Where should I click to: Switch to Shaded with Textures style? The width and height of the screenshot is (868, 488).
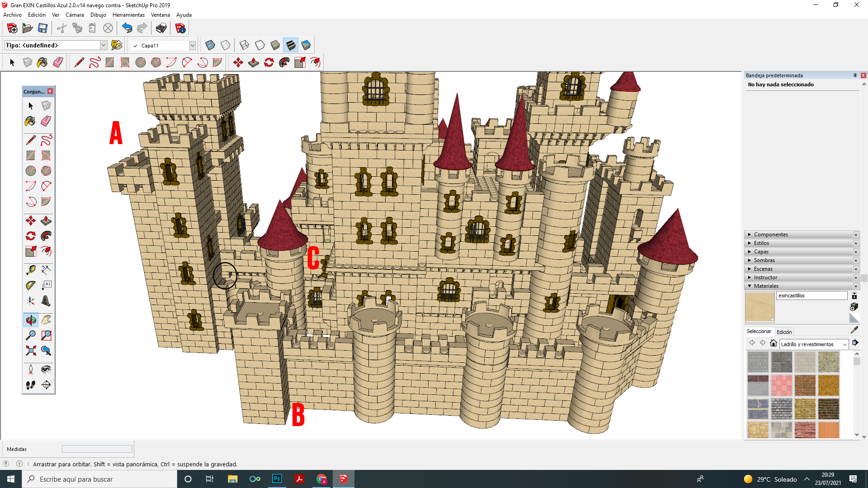point(291,45)
